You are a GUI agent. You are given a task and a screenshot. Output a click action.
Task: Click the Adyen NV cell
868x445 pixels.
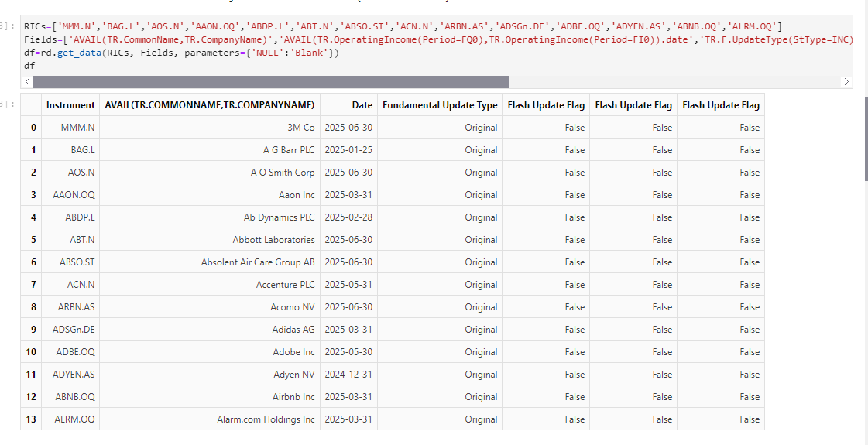pyautogui.click(x=209, y=374)
